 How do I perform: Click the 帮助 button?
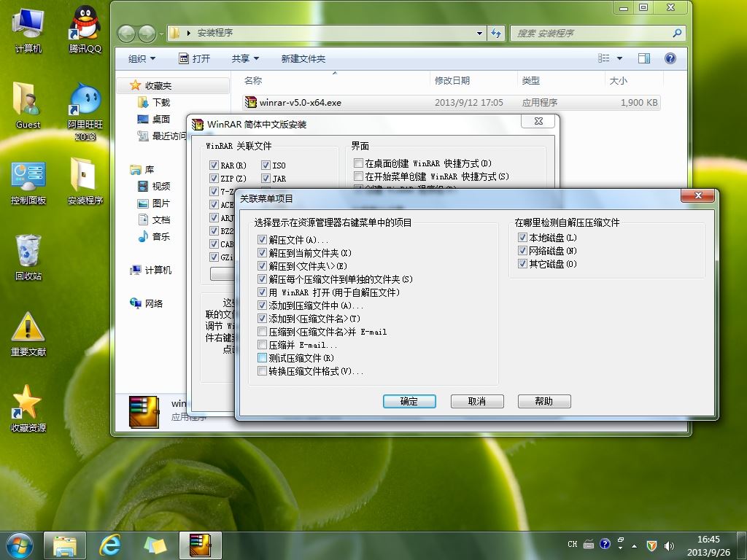[544, 402]
